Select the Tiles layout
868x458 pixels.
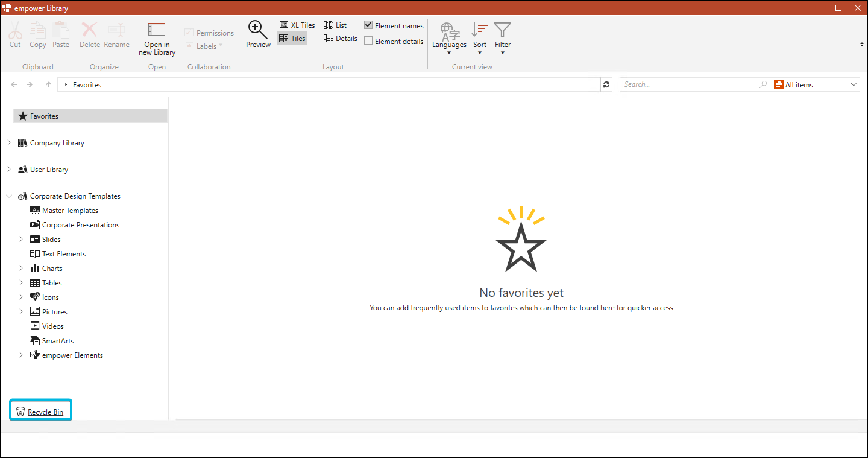[292, 39]
